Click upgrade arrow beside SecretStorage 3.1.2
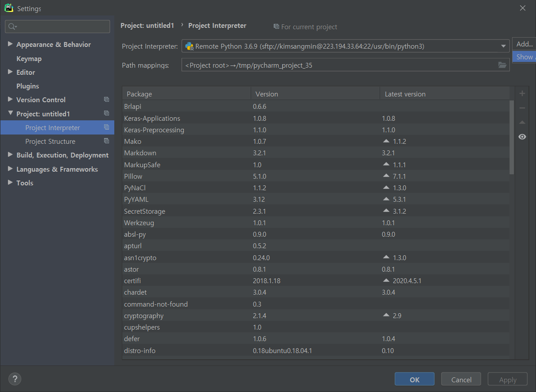 coord(386,211)
